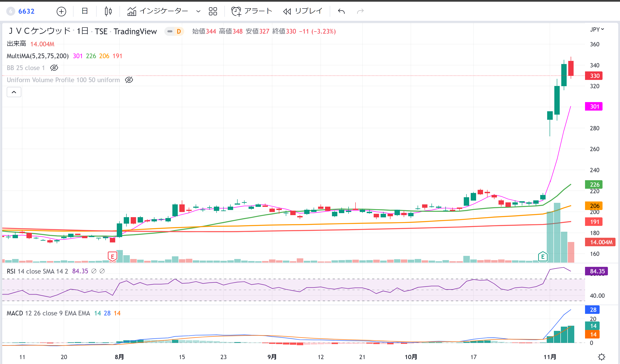Viewport: 620px width, 364px height.
Task: Click the market status pill icon
Action: (170, 32)
